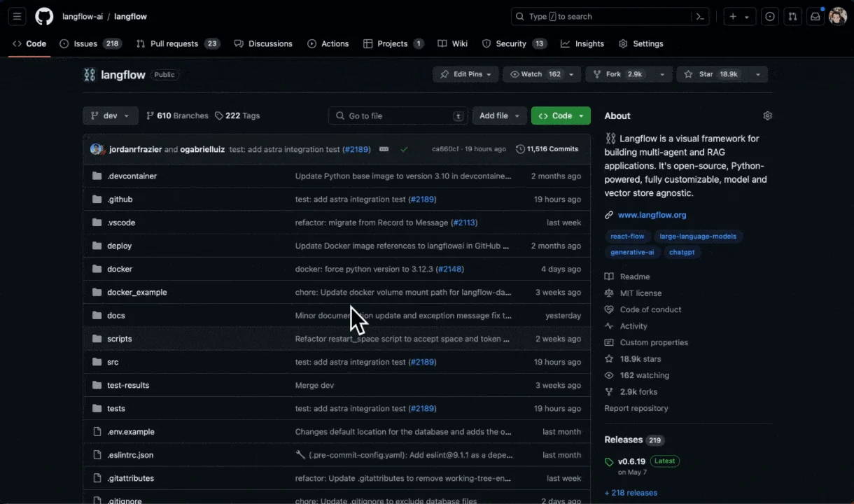854x504 pixels.
Task: Open the Code of conduct link
Action: click(x=650, y=309)
